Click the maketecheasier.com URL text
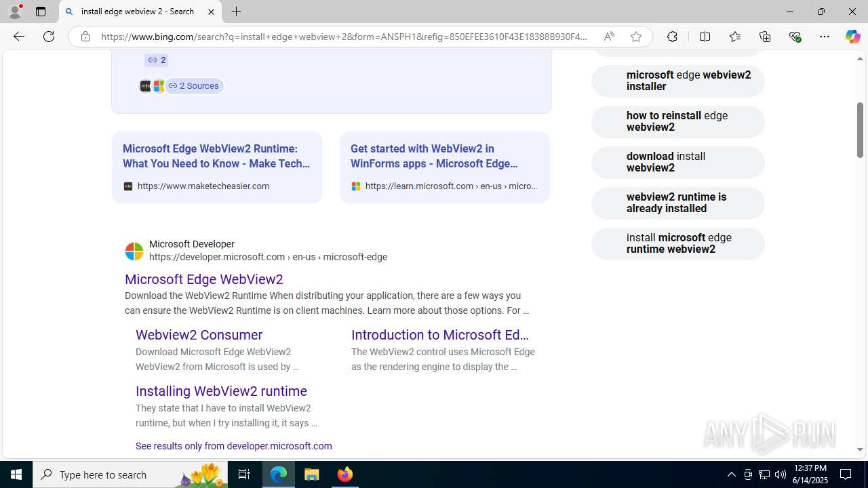This screenshot has width=868, height=488. (203, 186)
